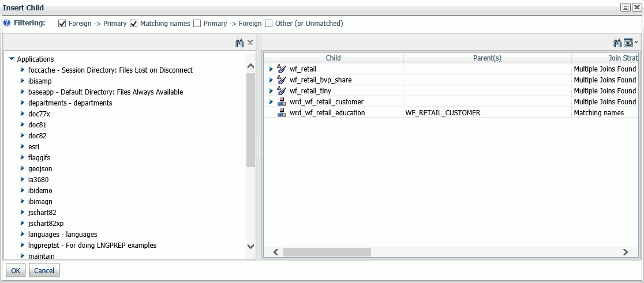Confirm with the OK button
The image size is (644, 283).
pos(16,271)
